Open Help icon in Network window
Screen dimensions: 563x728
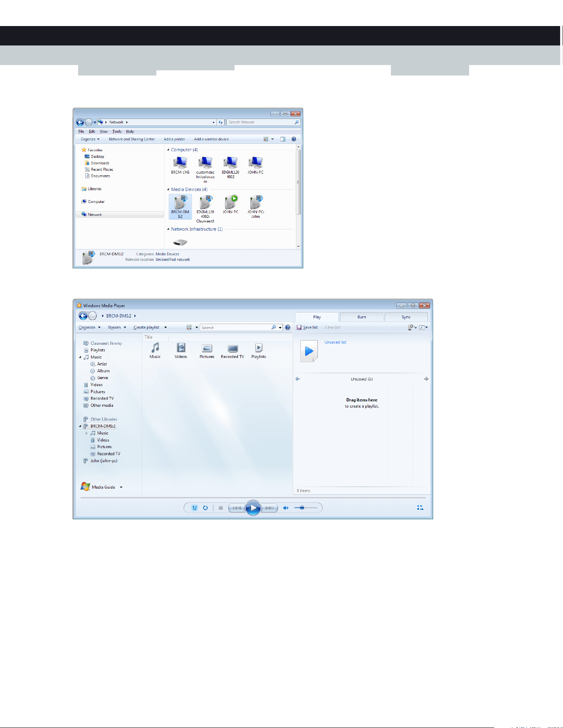coord(294,139)
